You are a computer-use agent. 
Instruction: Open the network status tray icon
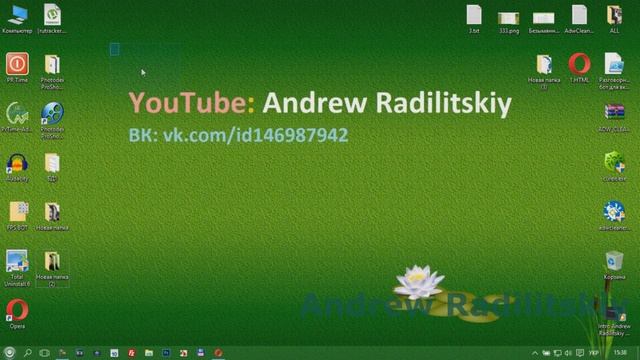coord(558,353)
